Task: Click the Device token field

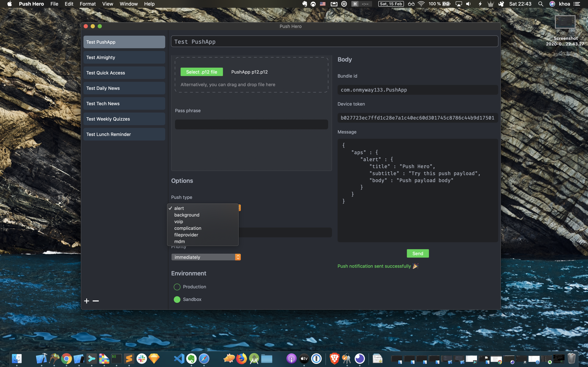Action: click(418, 118)
